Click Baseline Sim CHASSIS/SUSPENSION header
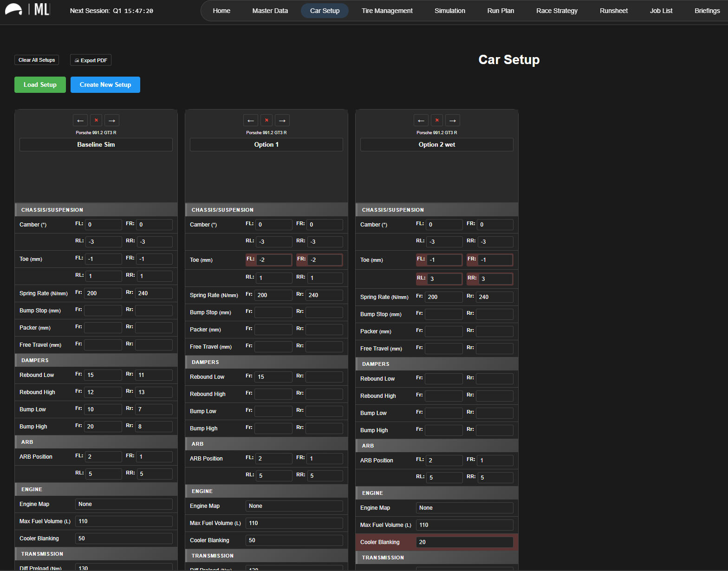 (x=96, y=210)
